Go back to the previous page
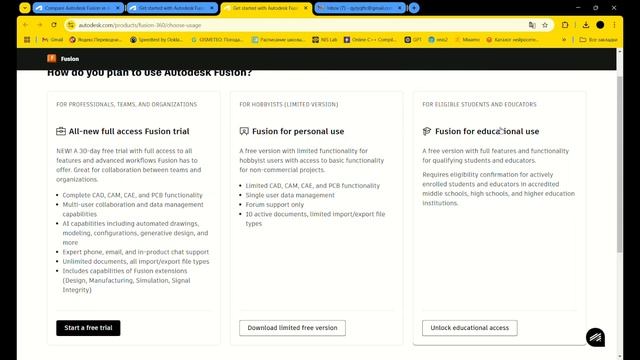Screen dimensions: 640x360 [26, 25]
